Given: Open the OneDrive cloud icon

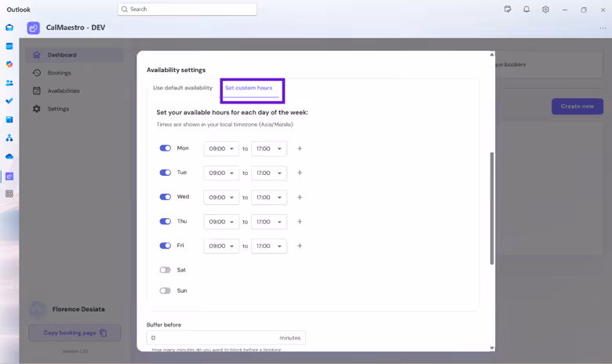Looking at the screenshot, I should (x=9, y=156).
